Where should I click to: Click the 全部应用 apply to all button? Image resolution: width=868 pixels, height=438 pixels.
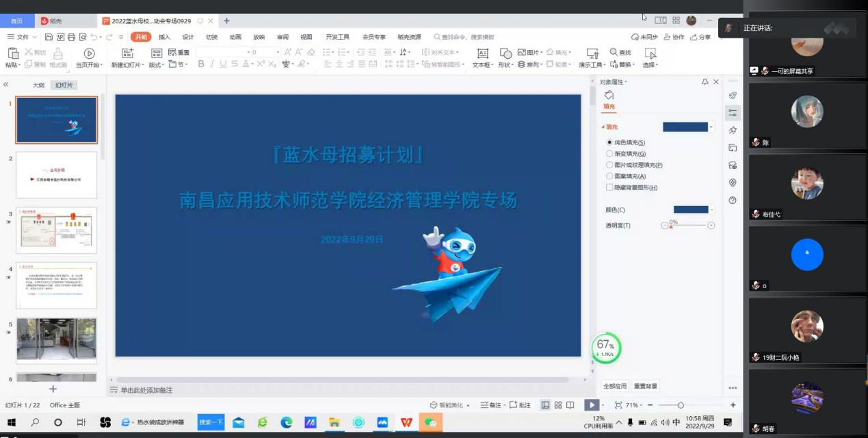pyautogui.click(x=615, y=387)
